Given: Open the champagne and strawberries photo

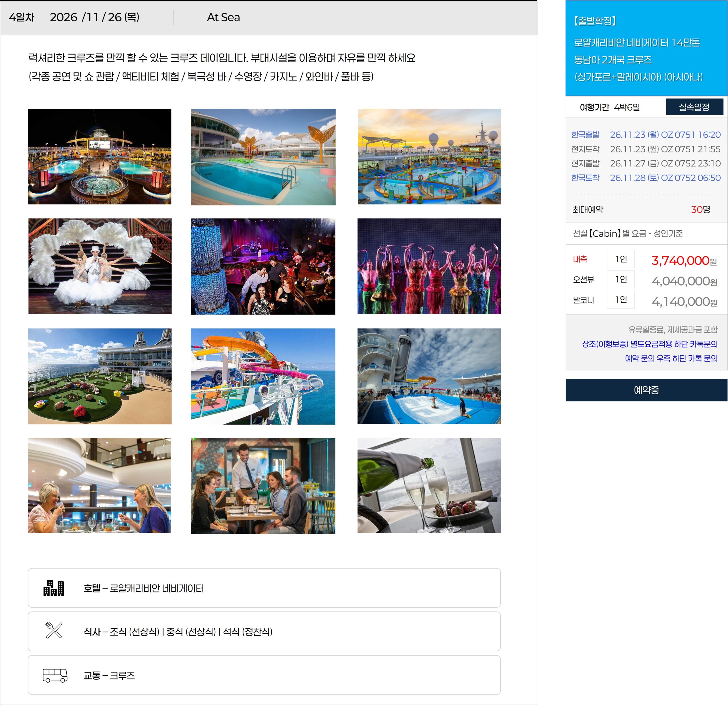Looking at the screenshot, I should pyautogui.click(x=429, y=485).
